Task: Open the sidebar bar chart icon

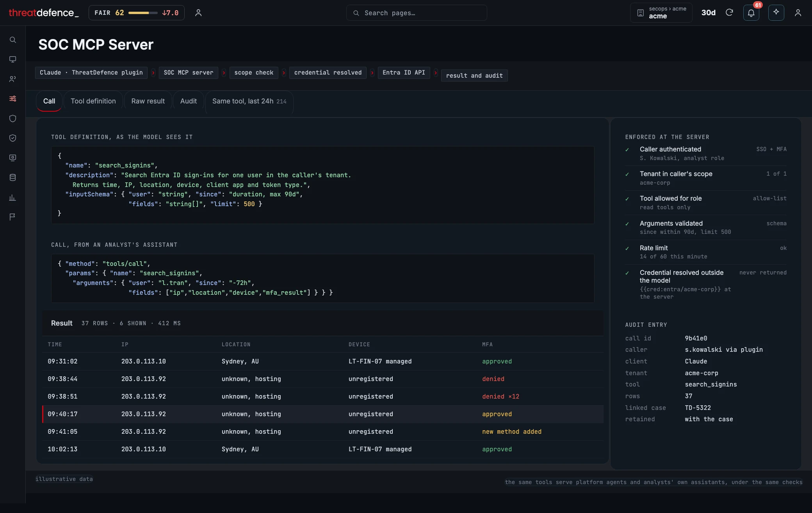Action: pyautogui.click(x=12, y=197)
